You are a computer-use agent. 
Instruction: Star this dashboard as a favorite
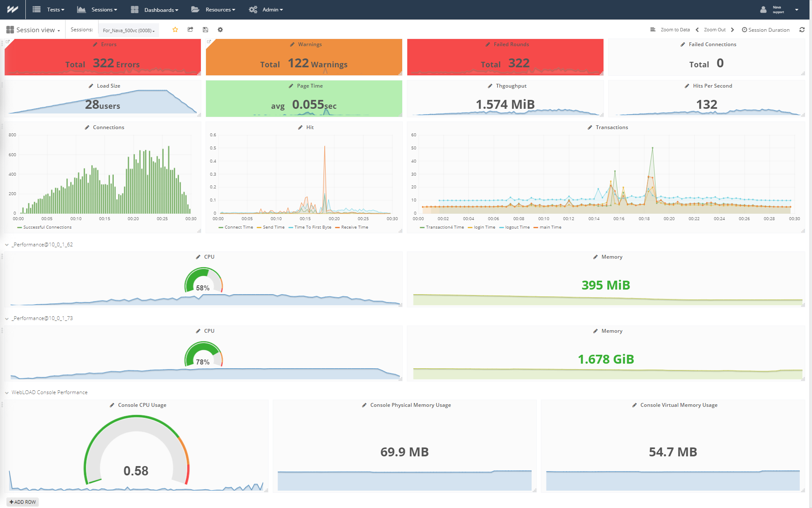tap(175, 30)
